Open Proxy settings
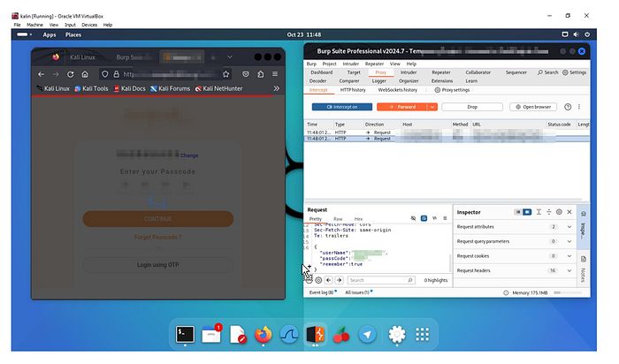This screenshot has height=364, width=619. click(452, 90)
